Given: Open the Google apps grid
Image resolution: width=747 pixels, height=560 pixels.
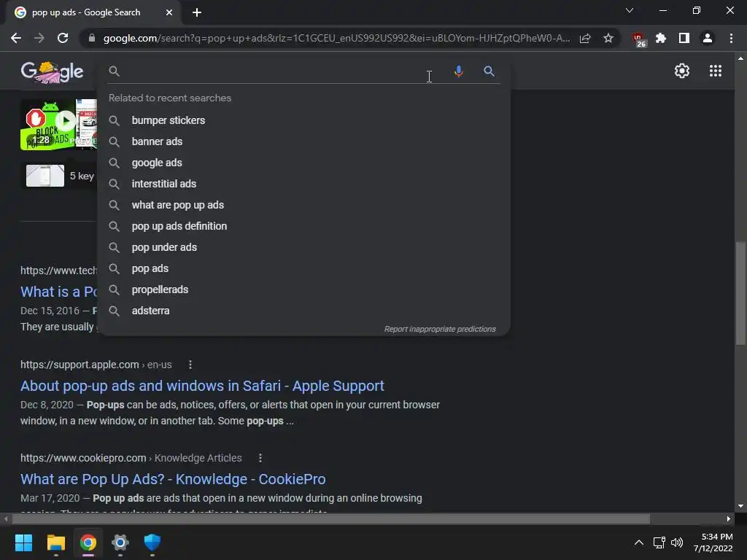Looking at the screenshot, I should coord(715,71).
